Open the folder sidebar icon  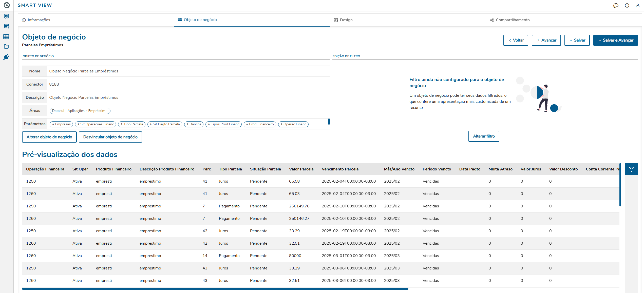(x=6, y=47)
